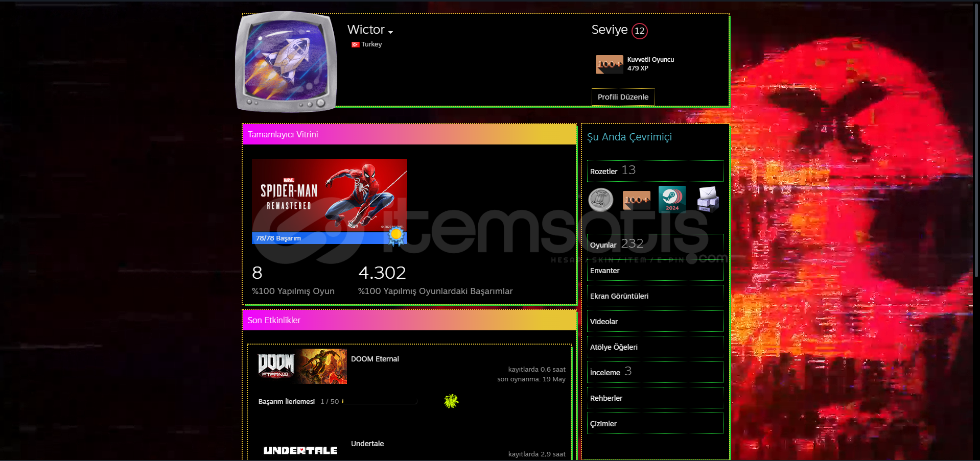Open the Spider-Man Remastered showcase image

pos(330,196)
